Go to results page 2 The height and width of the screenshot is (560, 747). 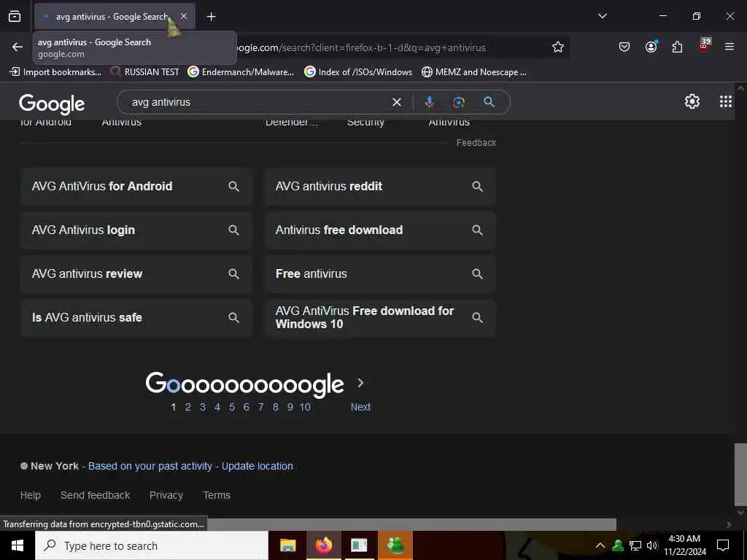[x=188, y=407]
